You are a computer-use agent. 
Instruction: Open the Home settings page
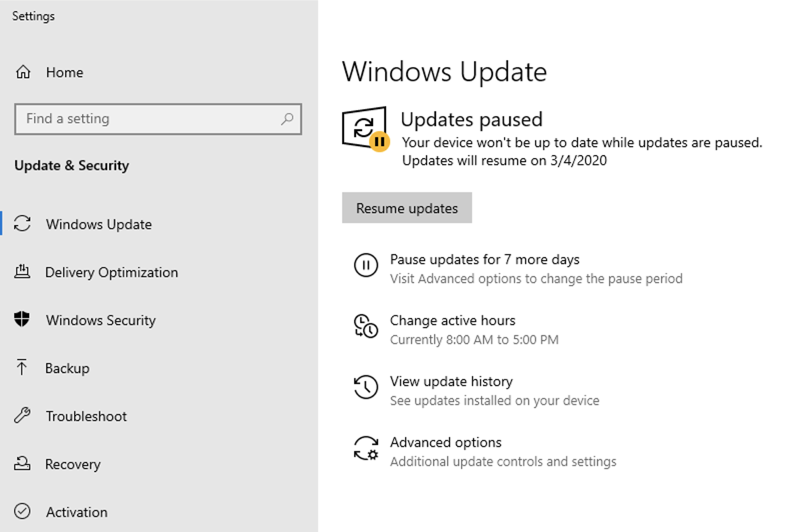coord(64,72)
